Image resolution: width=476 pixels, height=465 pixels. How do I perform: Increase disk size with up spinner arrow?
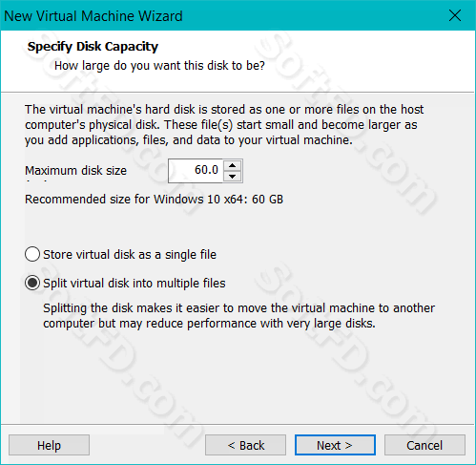233,165
